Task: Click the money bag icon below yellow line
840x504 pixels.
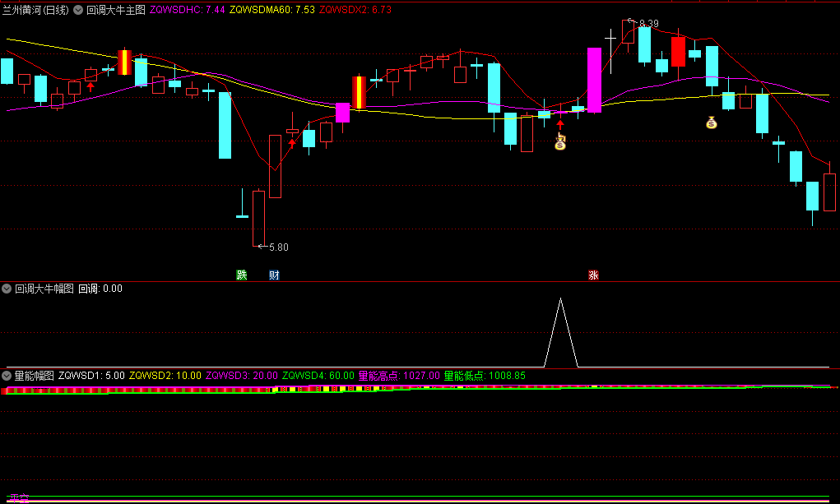Action: click(x=712, y=123)
